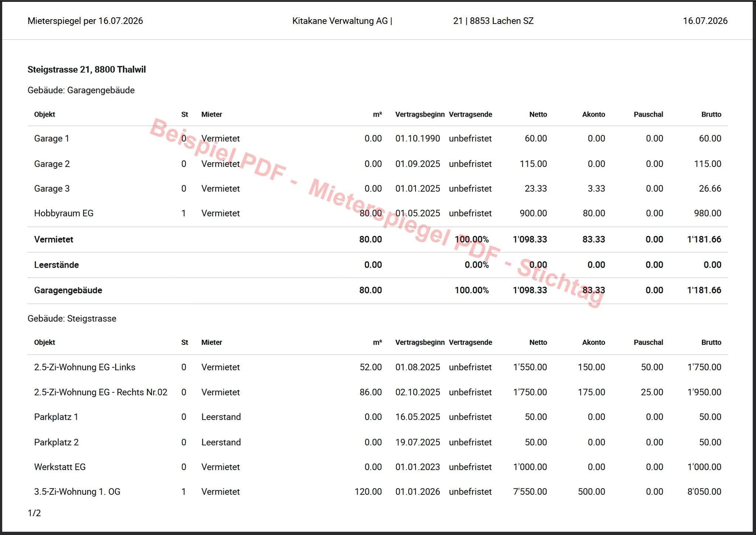Select 'Leerstand' status of Parkplatz 1
The height and width of the screenshot is (535, 756).
pos(221,417)
